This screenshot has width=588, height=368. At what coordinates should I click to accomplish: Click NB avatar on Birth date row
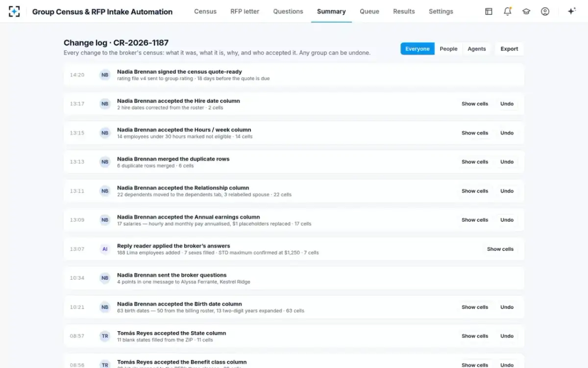point(105,307)
